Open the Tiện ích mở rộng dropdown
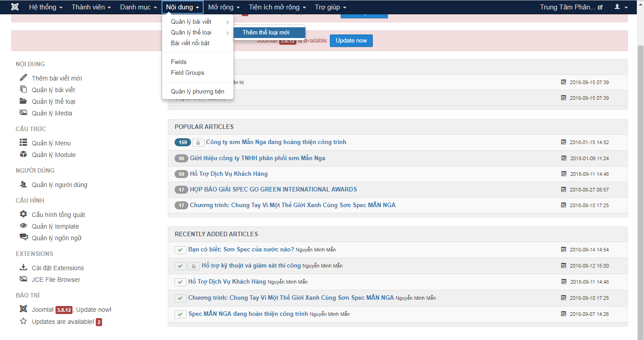 click(x=277, y=7)
